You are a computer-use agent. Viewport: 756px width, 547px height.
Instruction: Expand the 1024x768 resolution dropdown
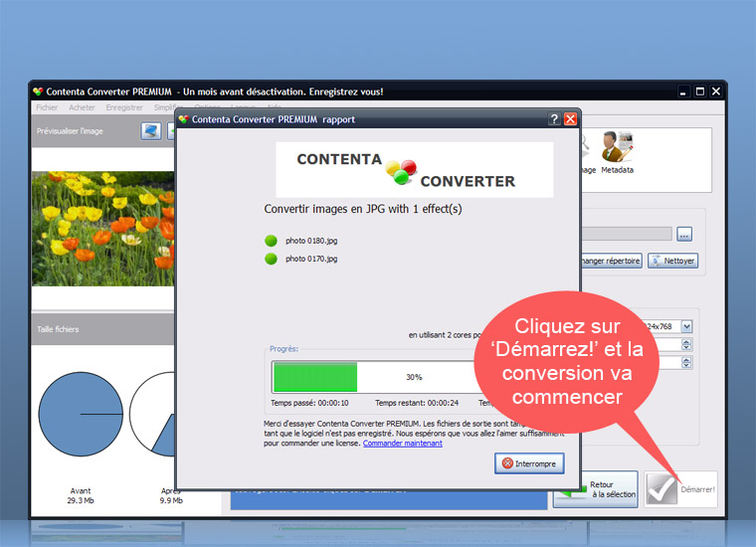pos(687,327)
